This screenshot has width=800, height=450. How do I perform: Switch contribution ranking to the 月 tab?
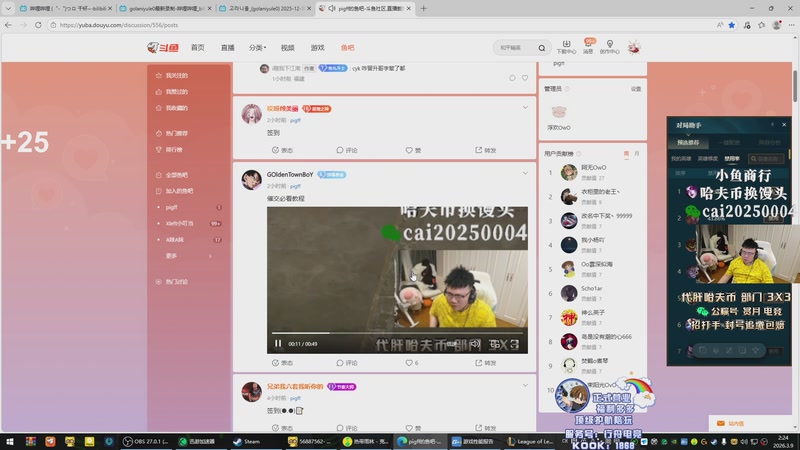pyautogui.click(x=636, y=154)
